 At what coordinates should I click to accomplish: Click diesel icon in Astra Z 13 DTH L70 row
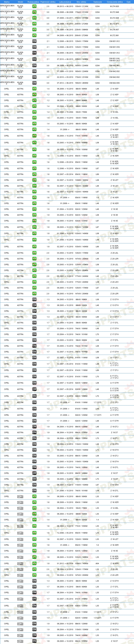click(34, 311)
